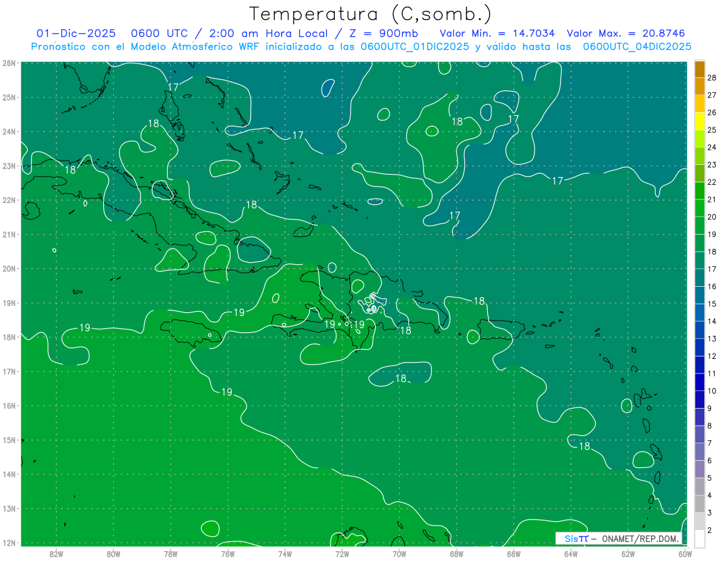The height and width of the screenshot is (562, 728).
Task: Click the '20N' latitude axis label
Action: [9, 269]
